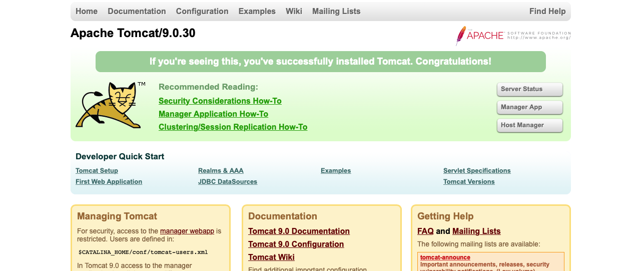Visit the Tomcat Wiki link
644x271 pixels.
pyautogui.click(x=271, y=257)
